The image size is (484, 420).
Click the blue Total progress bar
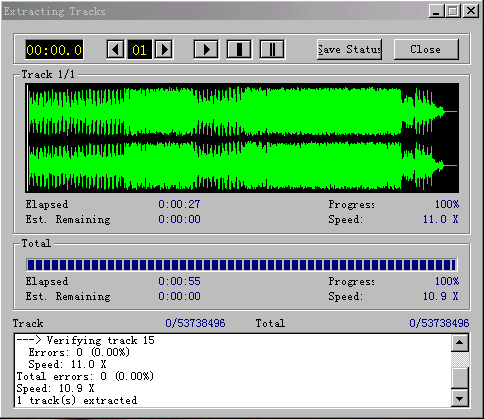click(x=241, y=265)
